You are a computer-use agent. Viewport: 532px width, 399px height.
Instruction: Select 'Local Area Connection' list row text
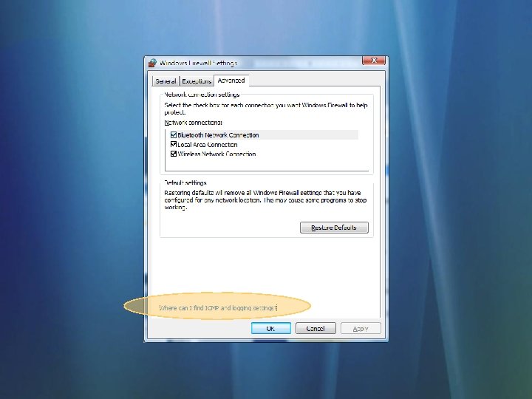(208, 145)
